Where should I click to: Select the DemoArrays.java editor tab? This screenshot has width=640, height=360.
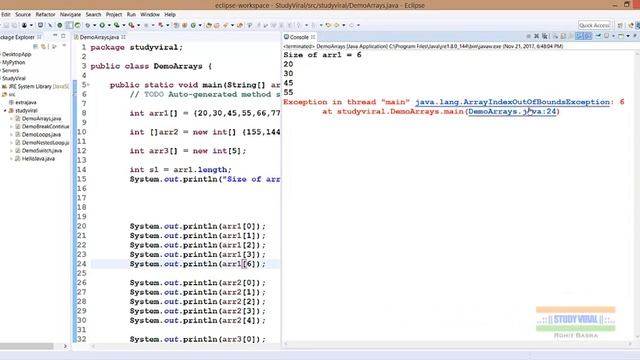pos(100,37)
